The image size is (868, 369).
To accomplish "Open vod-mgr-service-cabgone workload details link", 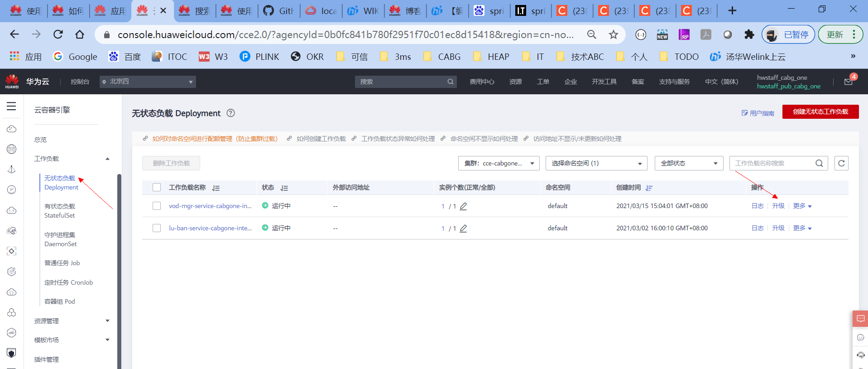I will click(210, 206).
